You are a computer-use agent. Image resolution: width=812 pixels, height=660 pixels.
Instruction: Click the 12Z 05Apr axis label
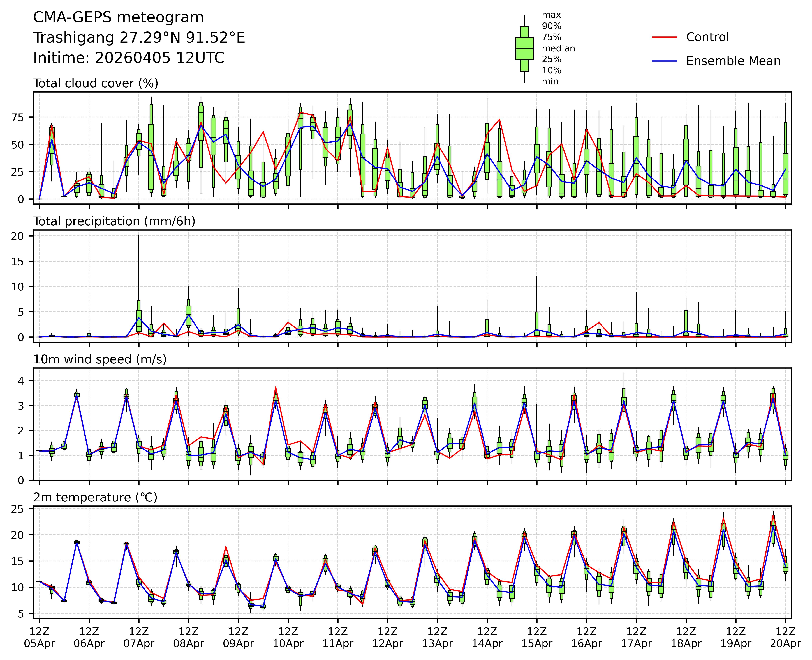click(39, 637)
